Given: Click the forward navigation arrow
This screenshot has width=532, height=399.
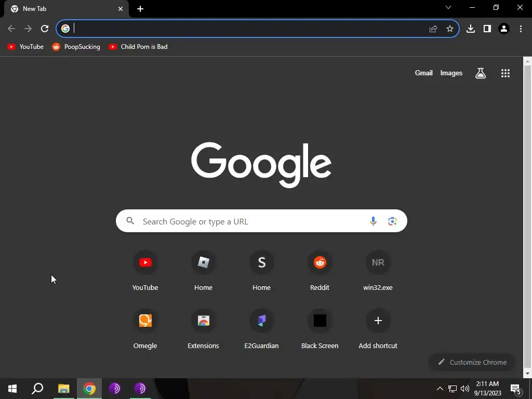Looking at the screenshot, I should [28, 29].
